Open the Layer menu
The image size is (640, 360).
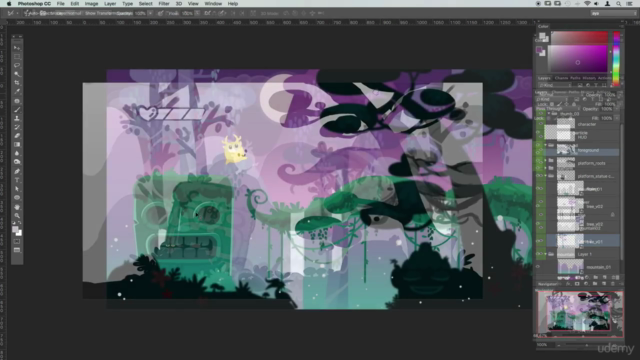(x=110, y=4)
